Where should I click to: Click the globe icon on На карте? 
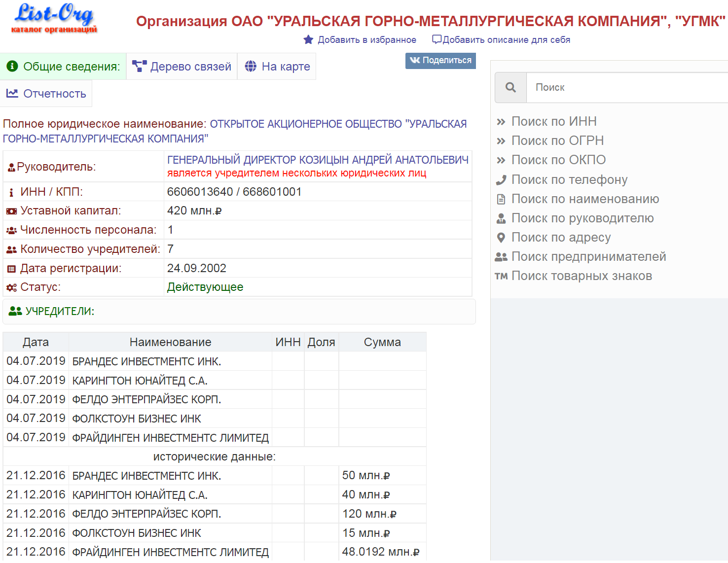(251, 66)
